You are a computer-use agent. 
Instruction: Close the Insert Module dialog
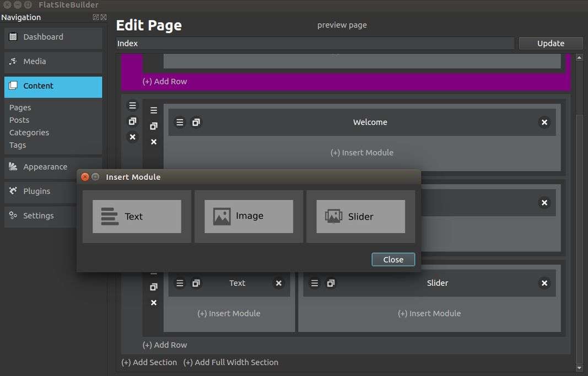coord(393,260)
